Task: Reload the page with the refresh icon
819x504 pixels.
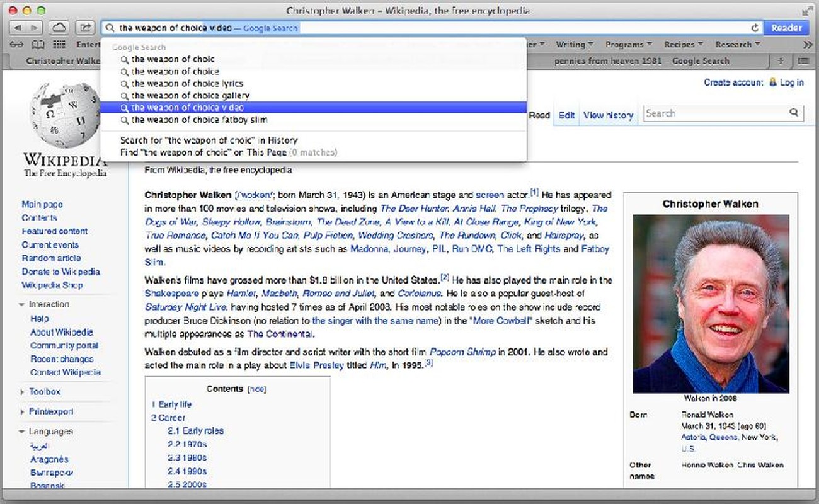Action: (x=755, y=28)
